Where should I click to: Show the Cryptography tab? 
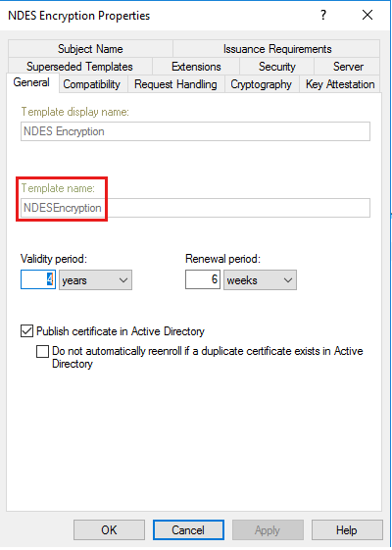(262, 84)
